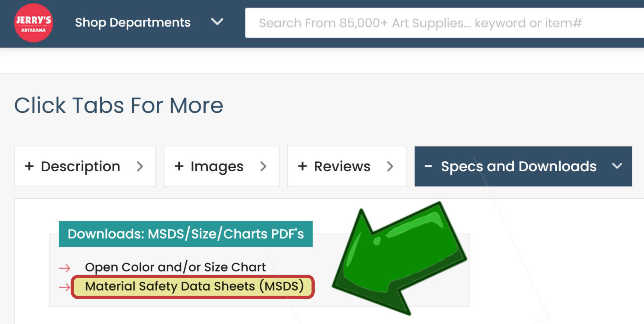644x324 pixels.
Task: Open the Shop Departments menu
Action: click(133, 22)
